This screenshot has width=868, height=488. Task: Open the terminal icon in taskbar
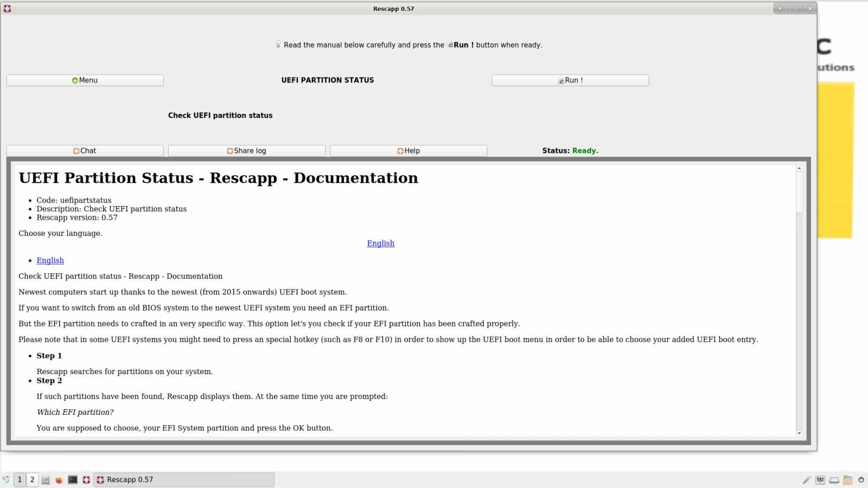click(x=73, y=480)
